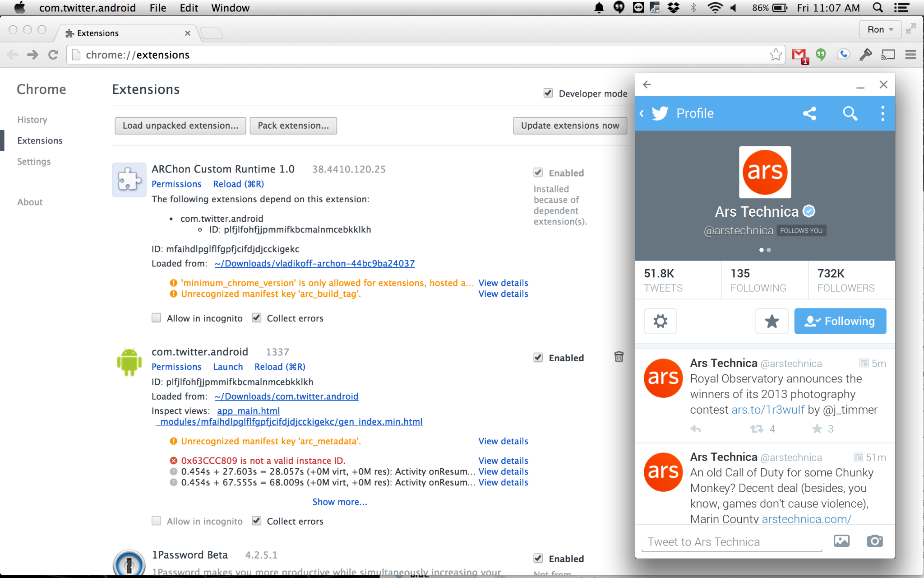Toggle the Developer mode checkbox
Viewport: 924px width, 578px height.
[x=548, y=93]
